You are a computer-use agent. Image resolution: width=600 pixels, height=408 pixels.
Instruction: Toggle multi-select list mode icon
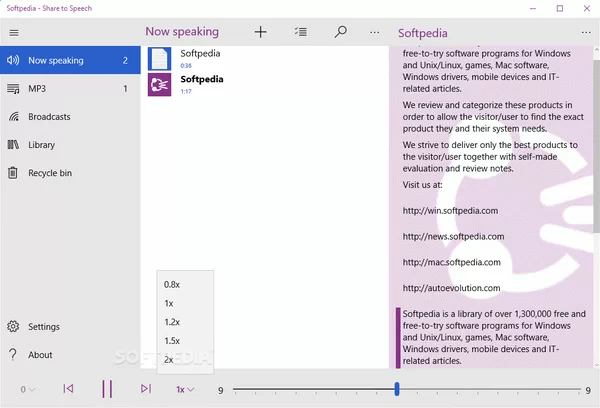[x=301, y=32]
